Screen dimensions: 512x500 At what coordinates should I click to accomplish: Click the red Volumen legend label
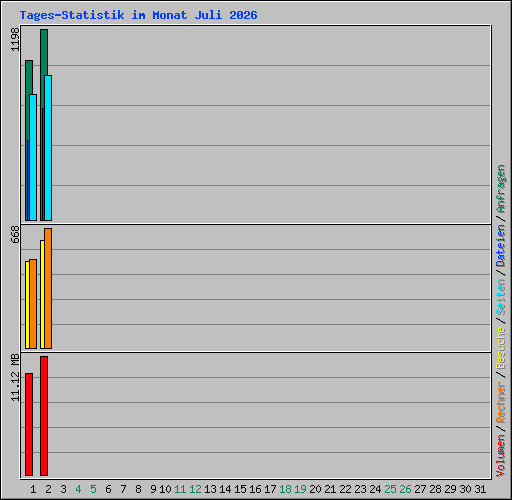tap(500, 455)
